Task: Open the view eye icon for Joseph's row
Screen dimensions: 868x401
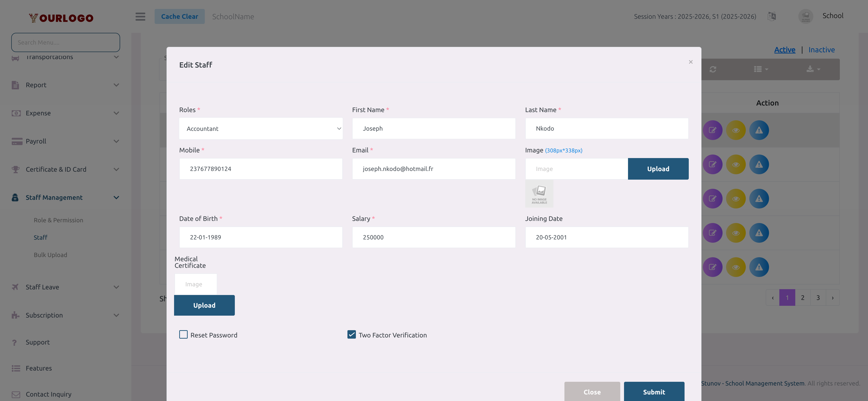Action: click(x=736, y=130)
